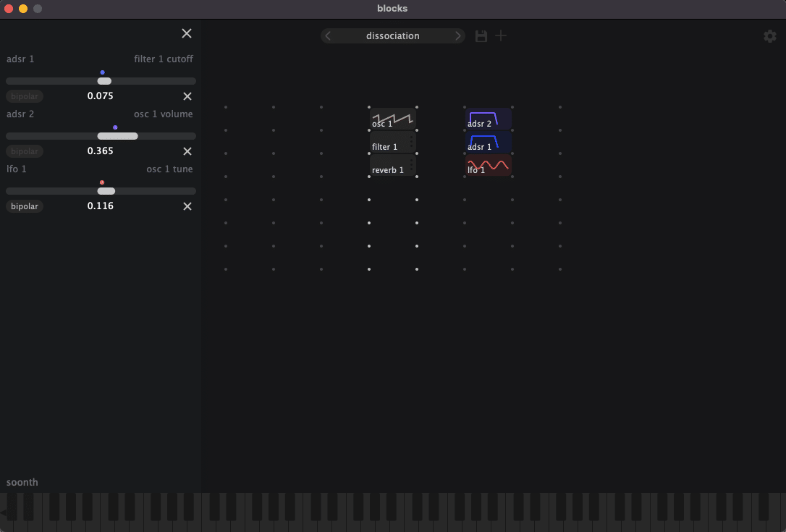This screenshot has width=786, height=532.
Task: Shift keyboard octave with left arrow
Action: (3, 512)
